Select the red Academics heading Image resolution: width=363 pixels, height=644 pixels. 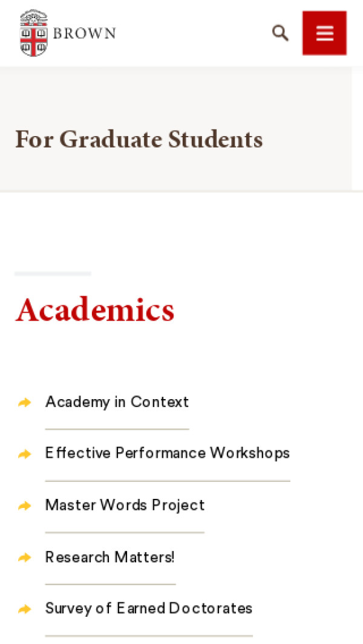(x=95, y=310)
